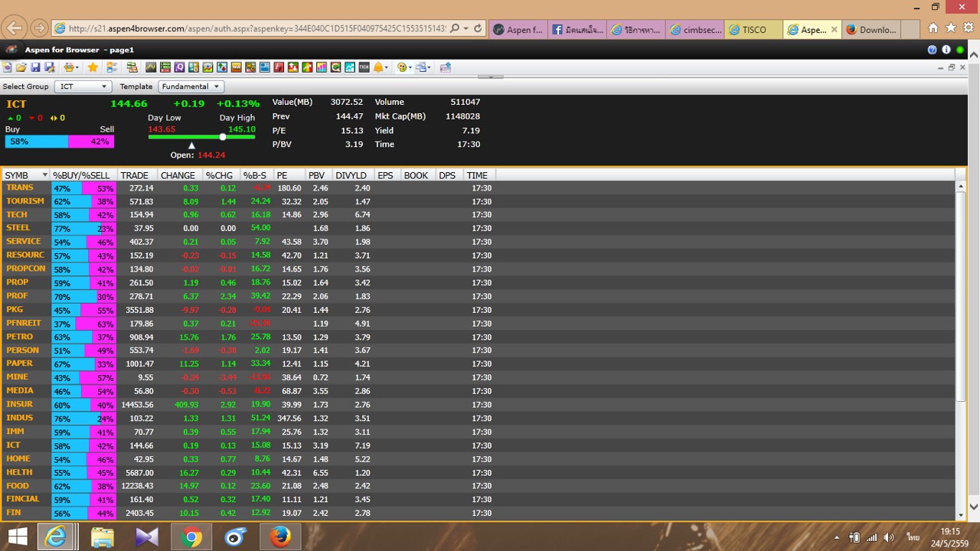Open browser favorites star icon
The image size is (980, 551).
coord(950,28)
